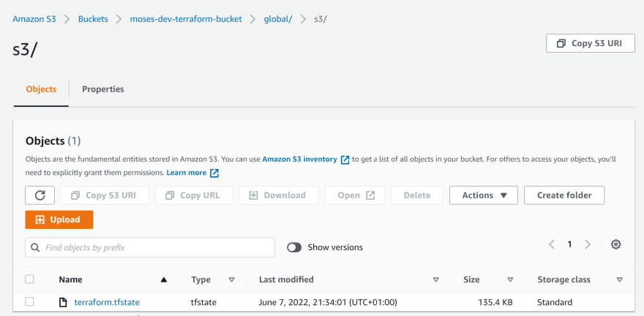Click the 135.4 KB size cell
The image size is (644, 316).
(495, 302)
